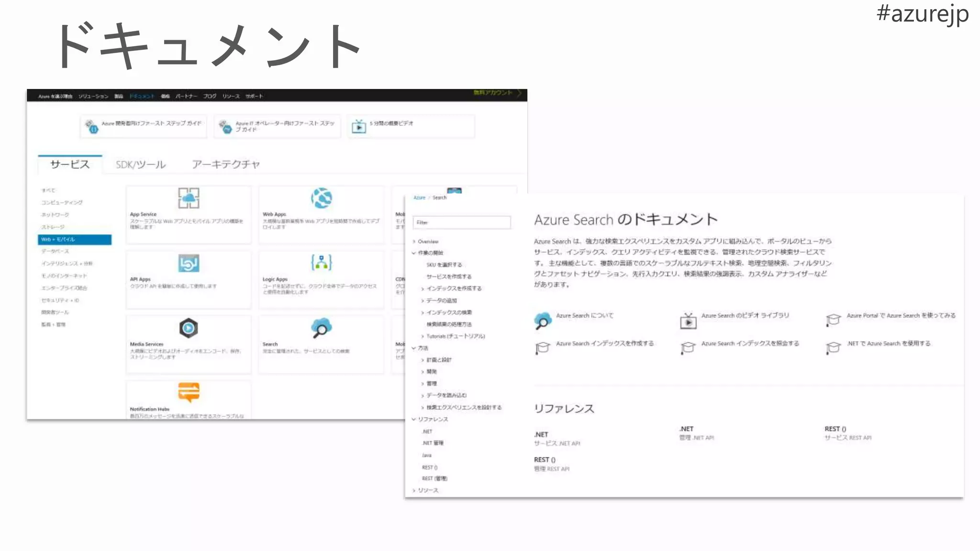Select the Media Services play icon
980x551 pixels.
click(189, 328)
